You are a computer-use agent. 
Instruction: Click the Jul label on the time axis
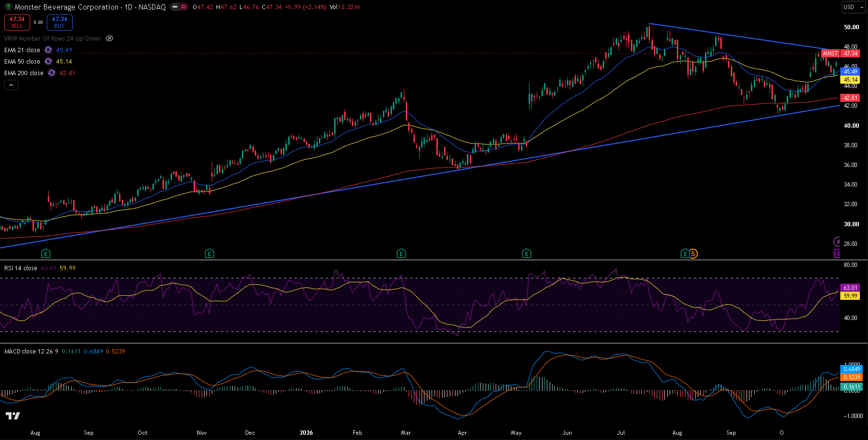click(x=621, y=432)
